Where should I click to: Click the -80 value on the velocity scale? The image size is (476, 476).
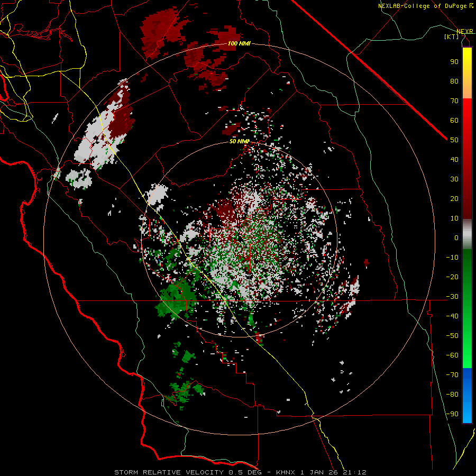point(452,395)
